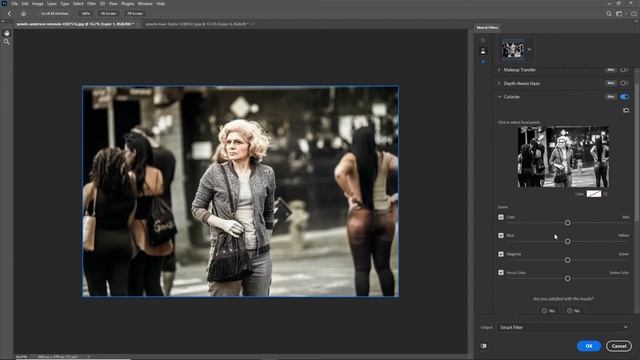Viewport: 640px width, 360px height.
Task: Select the blue dot filter category icon
Action: [483, 62]
